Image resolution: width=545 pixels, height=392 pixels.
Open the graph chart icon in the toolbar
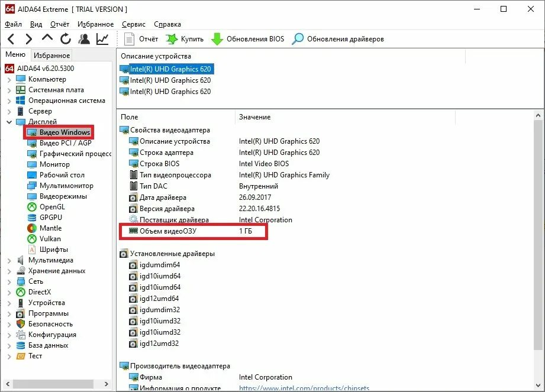[x=102, y=39]
